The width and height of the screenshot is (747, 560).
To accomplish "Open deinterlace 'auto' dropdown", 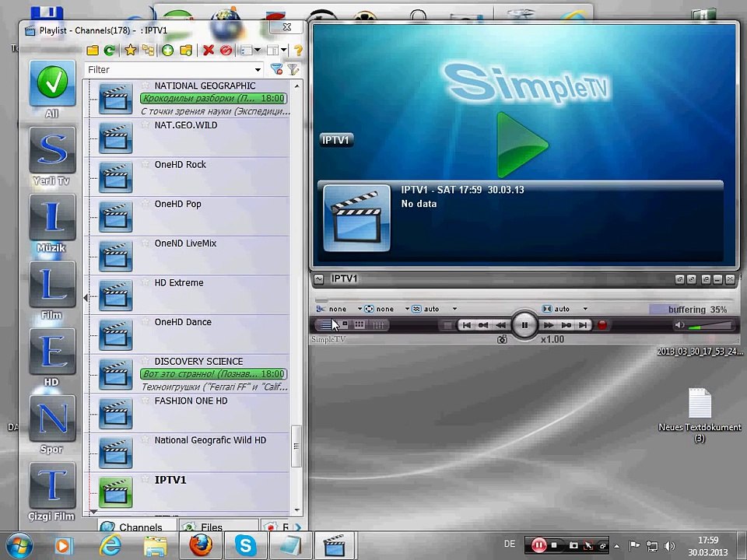I will [454, 309].
